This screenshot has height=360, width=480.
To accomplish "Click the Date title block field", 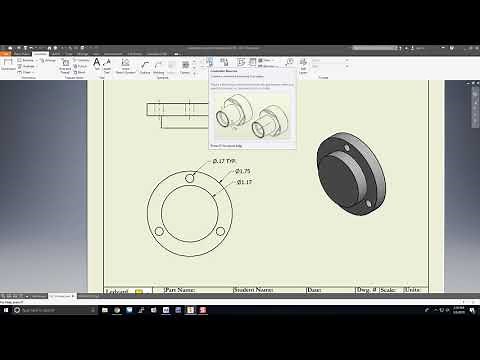I will [313, 290].
